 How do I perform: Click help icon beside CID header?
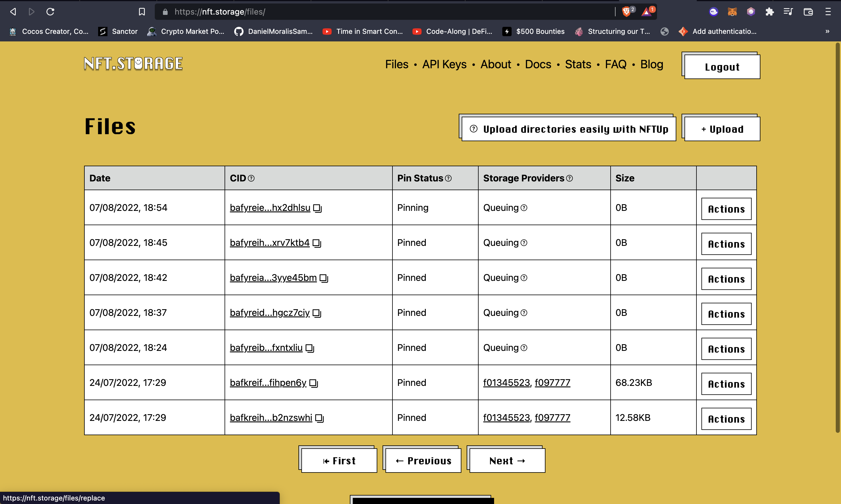251,178
